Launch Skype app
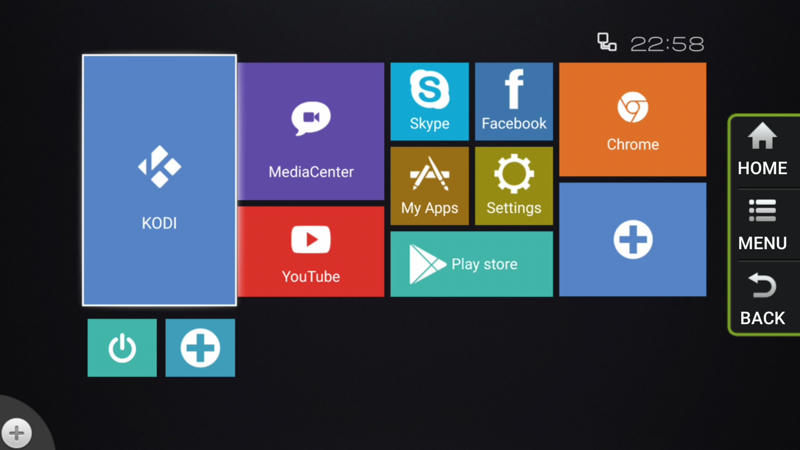Screen dimensions: 800x450 (x=430, y=102)
